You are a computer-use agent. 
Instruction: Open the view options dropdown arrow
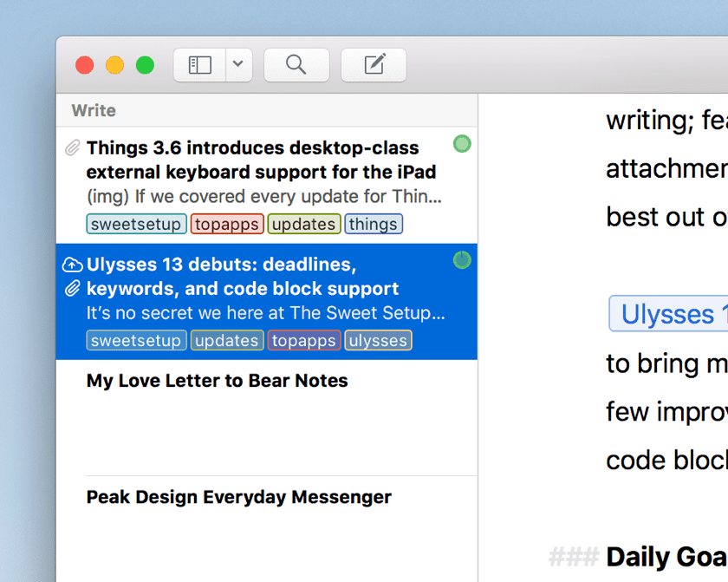tap(238, 65)
